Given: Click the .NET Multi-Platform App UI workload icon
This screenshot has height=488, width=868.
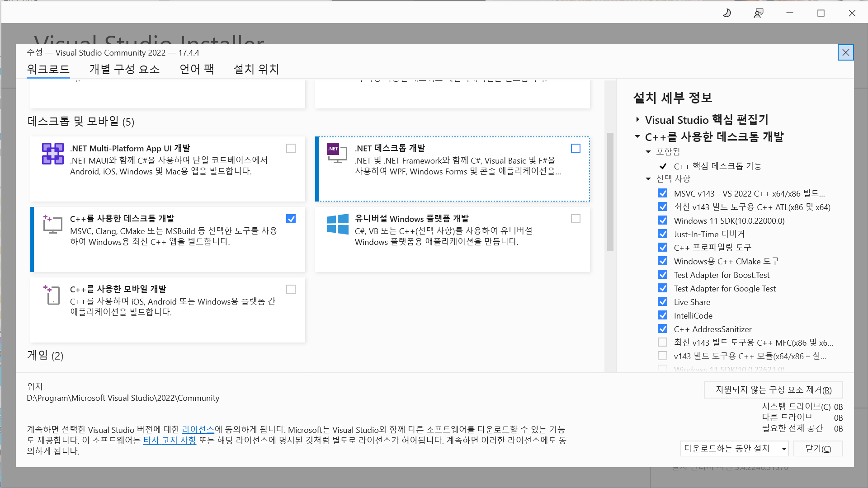Looking at the screenshot, I should click(53, 154).
